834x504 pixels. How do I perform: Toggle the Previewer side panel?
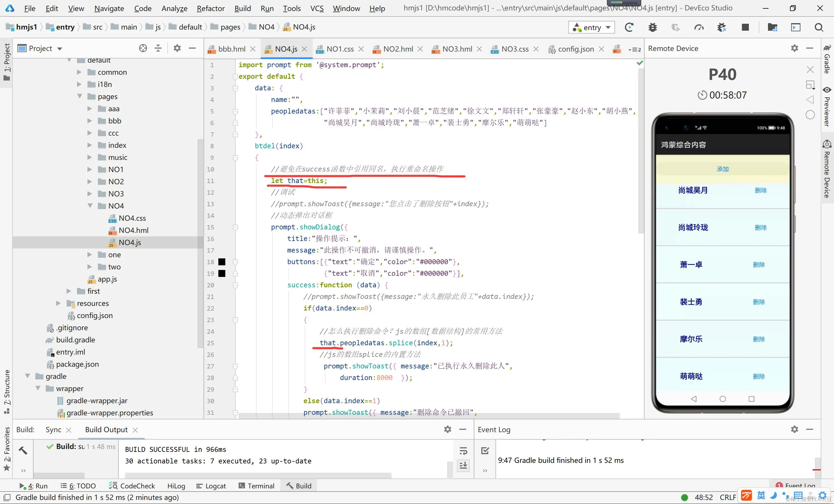(827, 107)
